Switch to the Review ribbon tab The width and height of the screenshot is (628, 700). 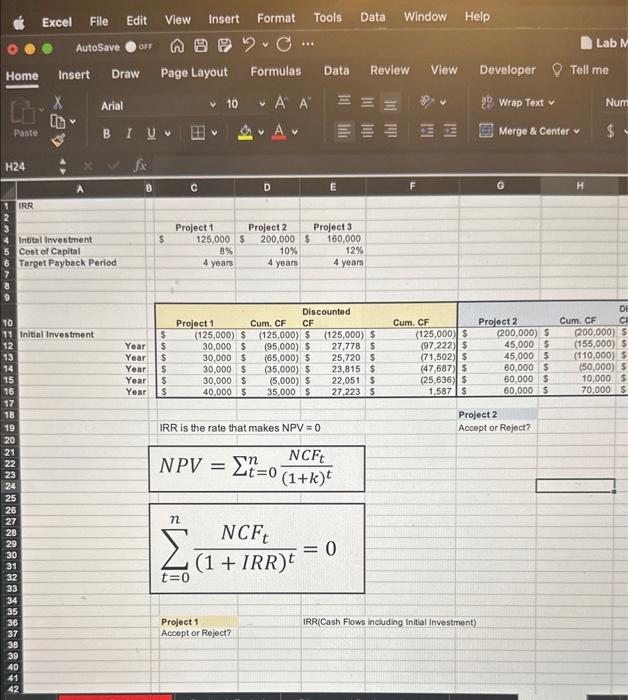(389, 70)
